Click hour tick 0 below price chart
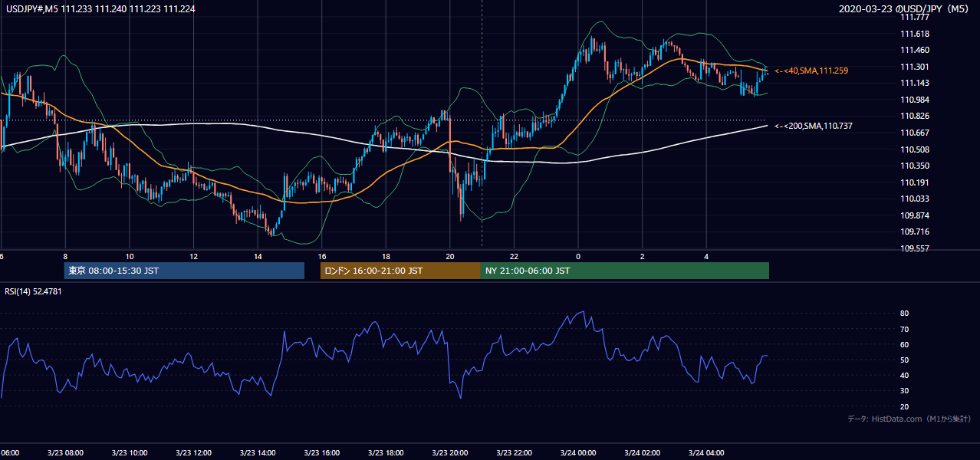The image size is (980, 460). (x=579, y=257)
